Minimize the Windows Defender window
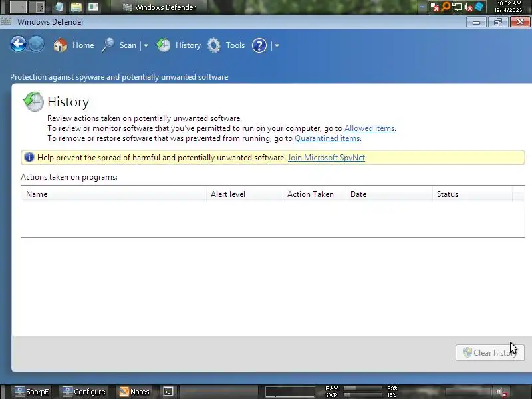532x399 pixels. [x=476, y=22]
